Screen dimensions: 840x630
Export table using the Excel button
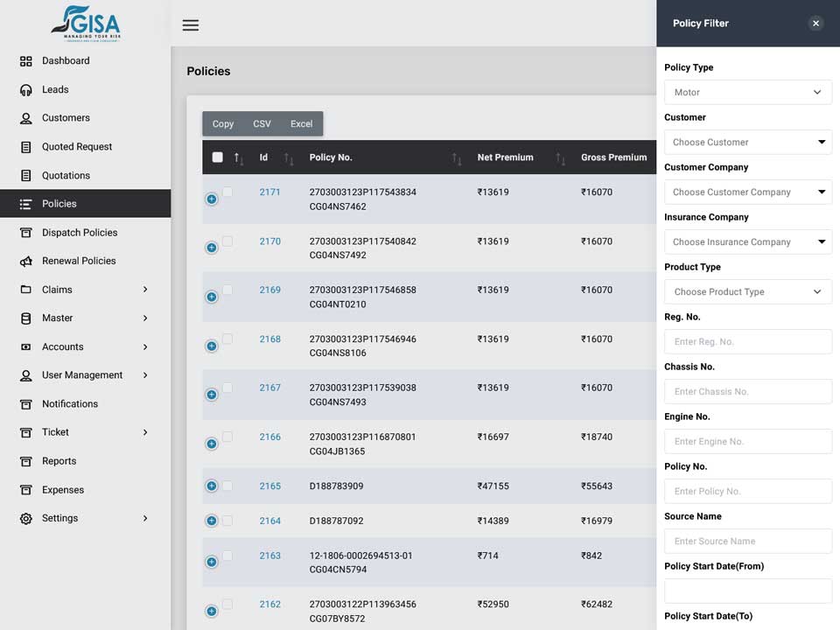pyautogui.click(x=302, y=123)
